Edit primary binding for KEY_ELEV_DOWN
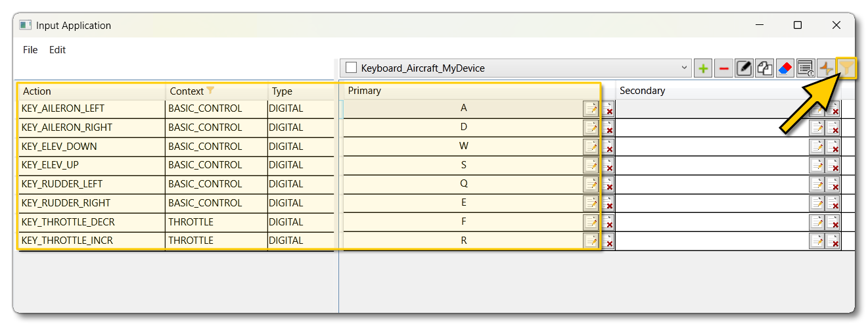This screenshot has height=326, width=868. click(x=591, y=147)
